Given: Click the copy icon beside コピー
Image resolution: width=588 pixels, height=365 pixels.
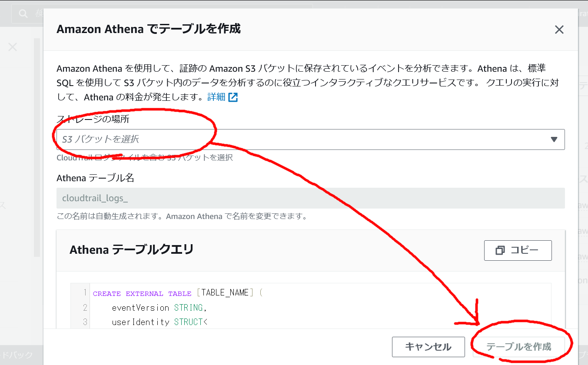Looking at the screenshot, I should point(500,250).
